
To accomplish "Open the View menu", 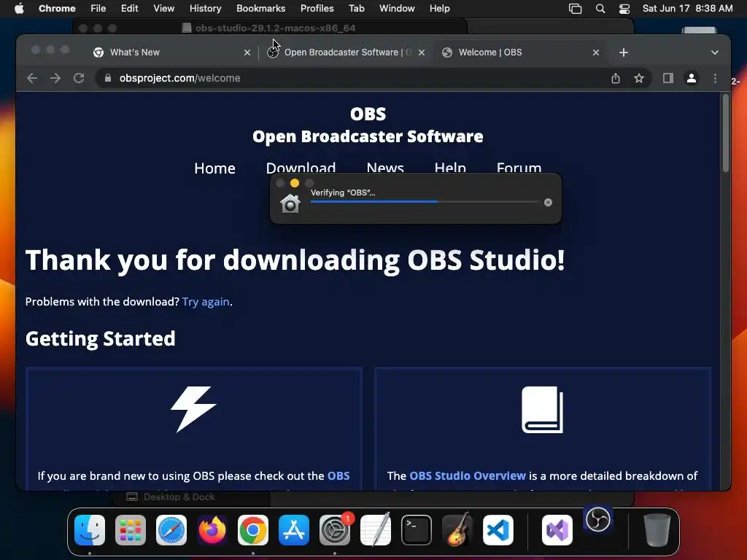I will click(x=163, y=9).
